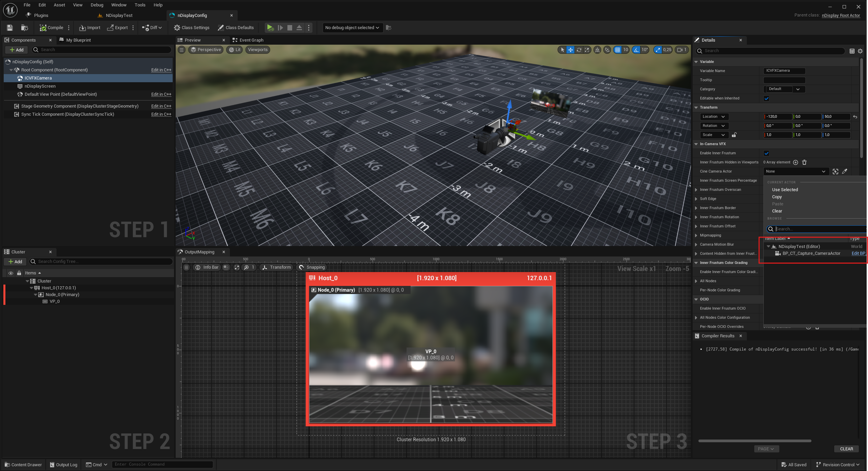Uncheck Editable when Inherited checkbox
The image size is (868, 471).
coord(766,98)
